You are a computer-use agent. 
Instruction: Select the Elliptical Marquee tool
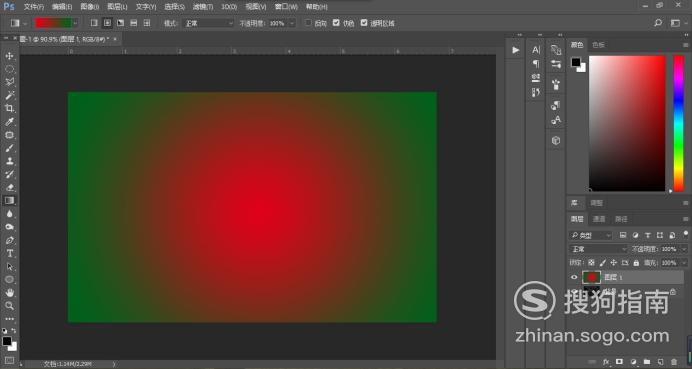click(x=9, y=69)
